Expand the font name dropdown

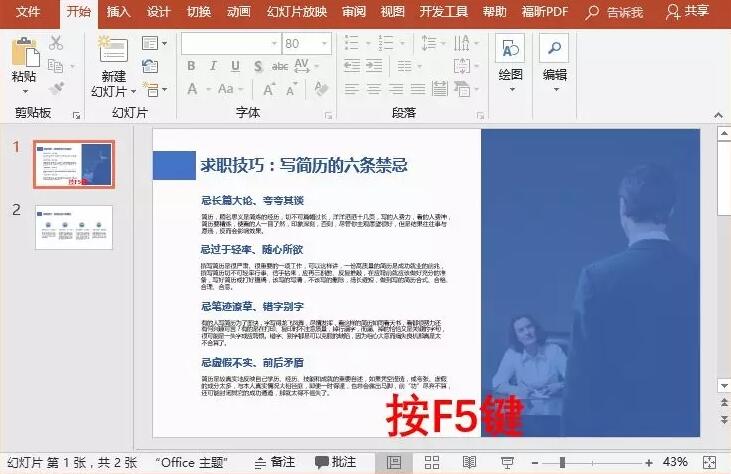coord(275,44)
